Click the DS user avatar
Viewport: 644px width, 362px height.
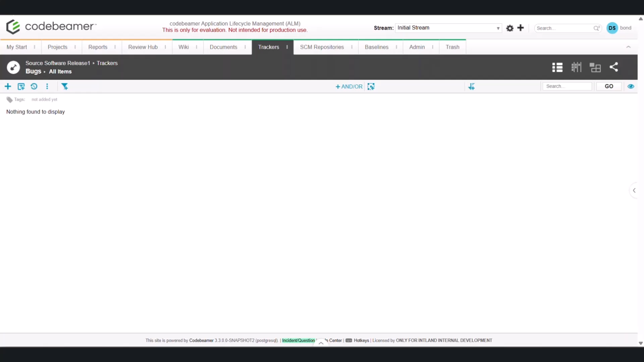pyautogui.click(x=612, y=28)
